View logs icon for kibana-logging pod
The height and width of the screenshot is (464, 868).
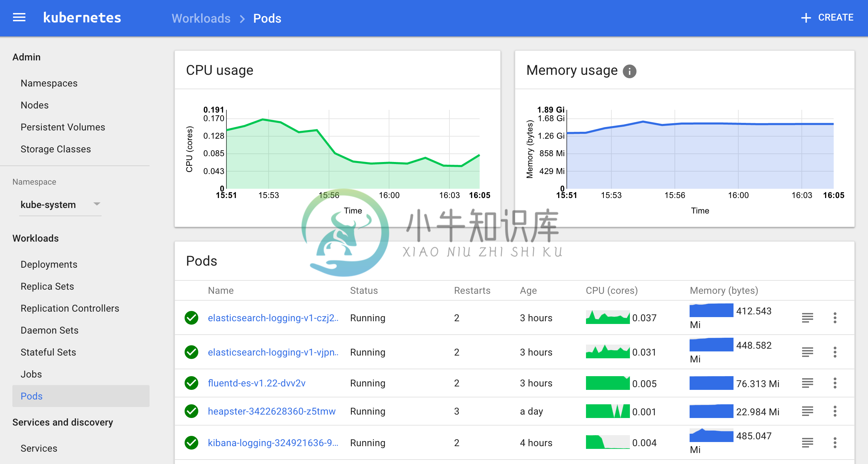pyautogui.click(x=808, y=443)
